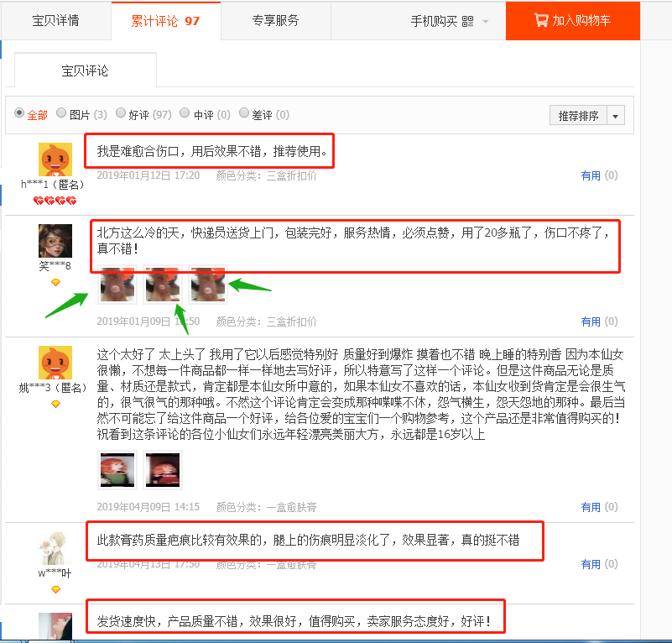Click 有用 (0) link on first review
The height and width of the screenshot is (643, 672).
pyautogui.click(x=599, y=175)
